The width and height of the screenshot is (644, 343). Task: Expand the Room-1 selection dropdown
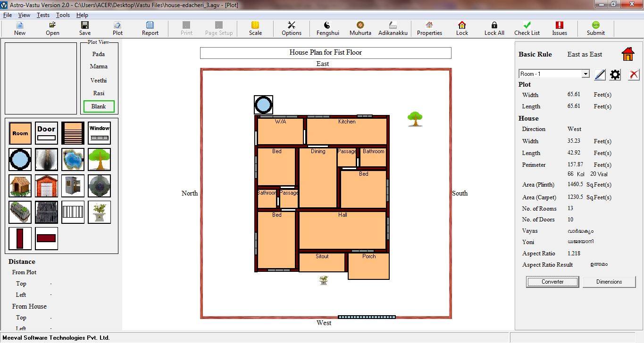[585, 73]
